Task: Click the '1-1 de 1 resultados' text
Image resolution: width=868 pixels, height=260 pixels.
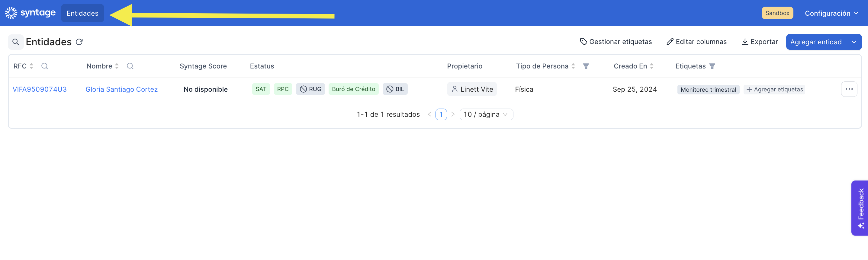Action: click(388, 114)
